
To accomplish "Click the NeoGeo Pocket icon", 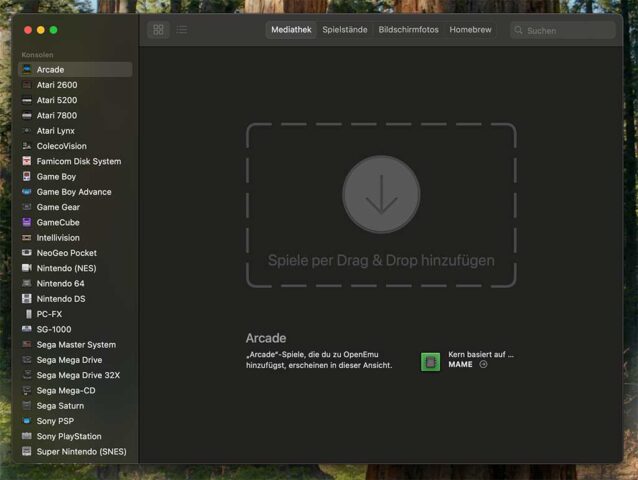I will (27, 253).
